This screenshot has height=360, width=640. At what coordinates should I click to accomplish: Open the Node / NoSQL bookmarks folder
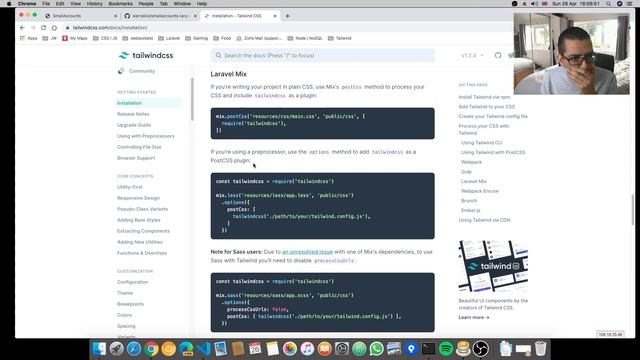[305, 38]
